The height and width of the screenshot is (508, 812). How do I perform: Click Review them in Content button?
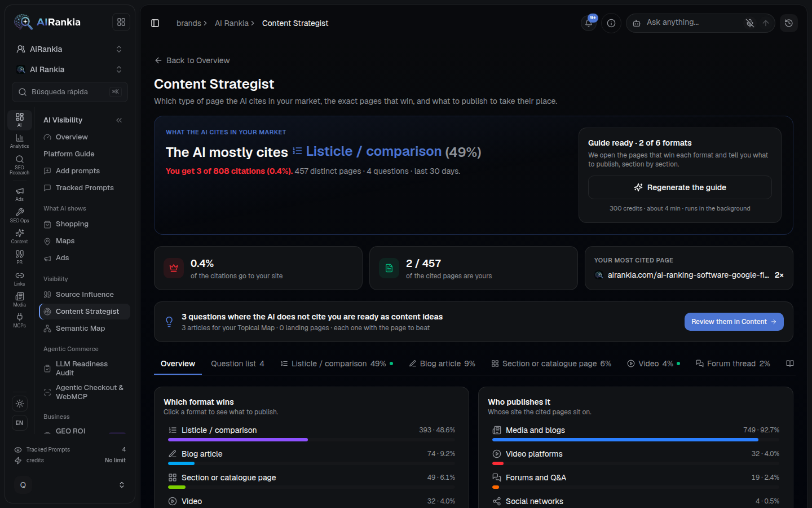(x=734, y=322)
